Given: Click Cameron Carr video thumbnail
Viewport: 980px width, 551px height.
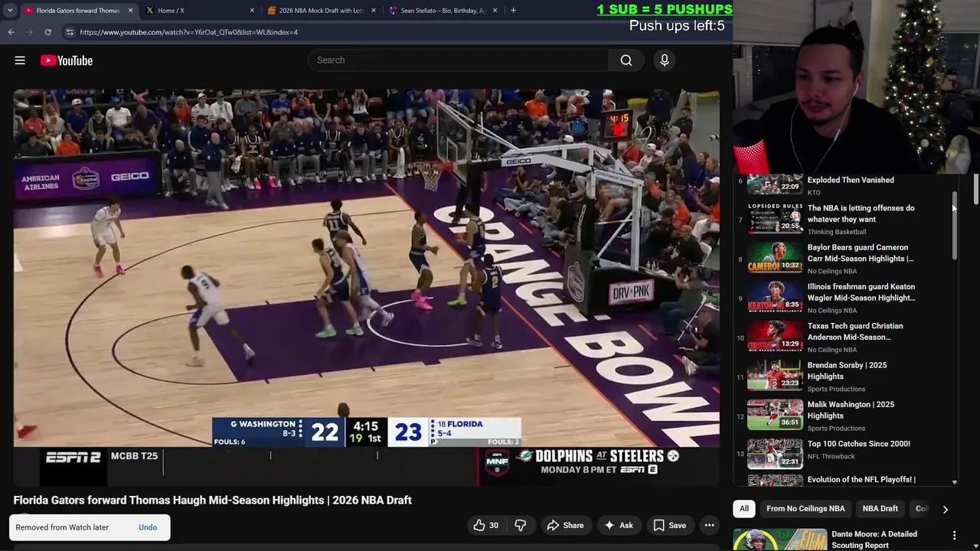Looking at the screenshot, I should click(x=775, y=256).
